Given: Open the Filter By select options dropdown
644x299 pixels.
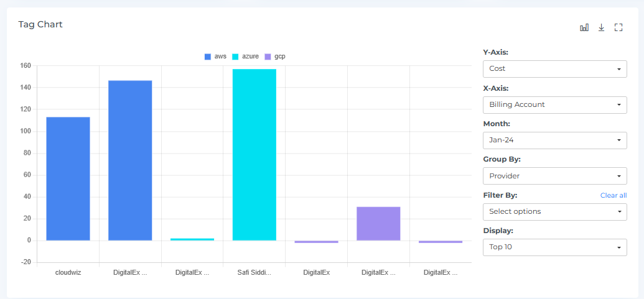Looking at the screenshot, I should coord(554,212).
